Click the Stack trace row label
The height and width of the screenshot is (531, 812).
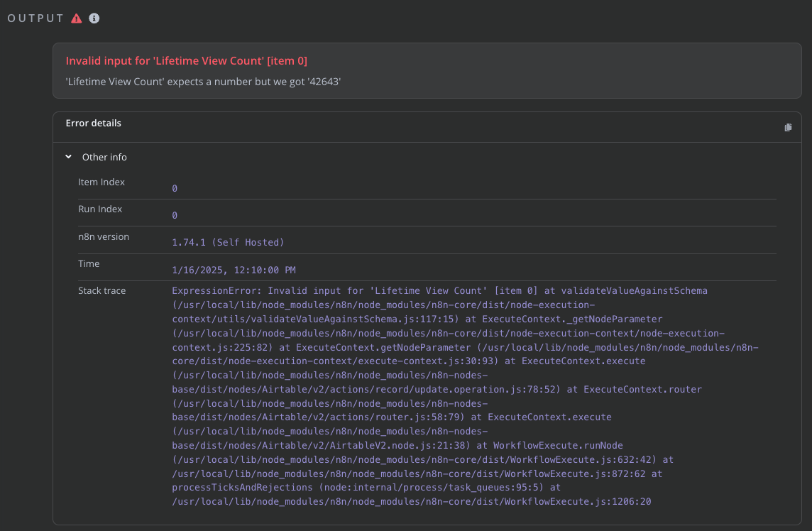pyautogui.click(x=100, y=290)
